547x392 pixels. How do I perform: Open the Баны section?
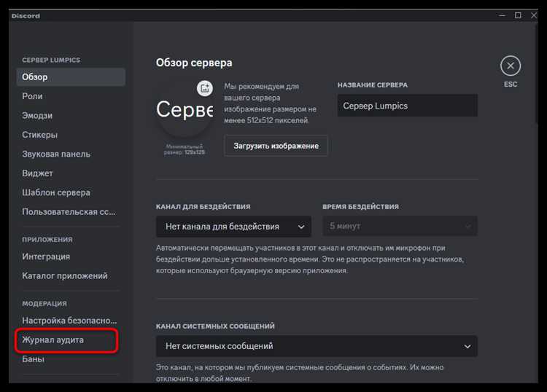pos(71,359)
